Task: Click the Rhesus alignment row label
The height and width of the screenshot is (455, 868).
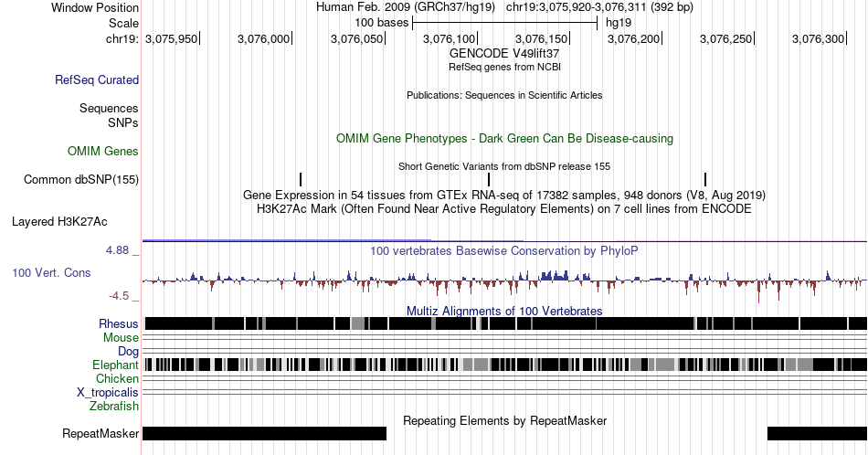Action: pos(119,323)
